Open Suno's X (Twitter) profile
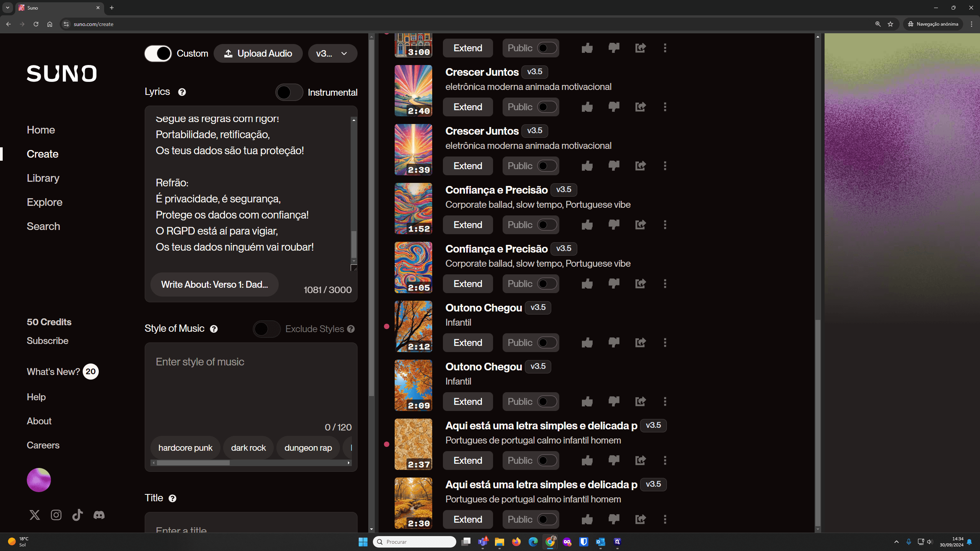980x551 pixels. (x=34, y=515)
